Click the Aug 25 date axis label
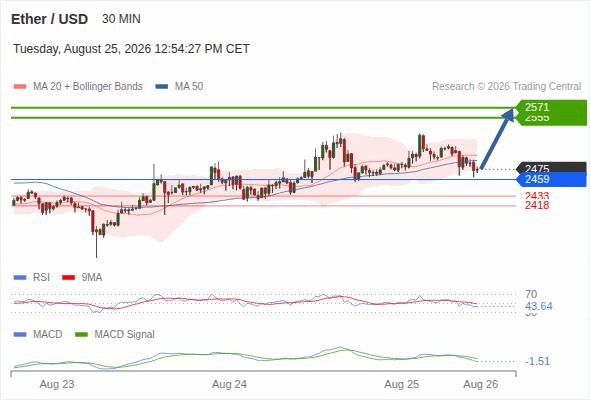The width and height of the screenshot is (590, 400). coord(401,385)
